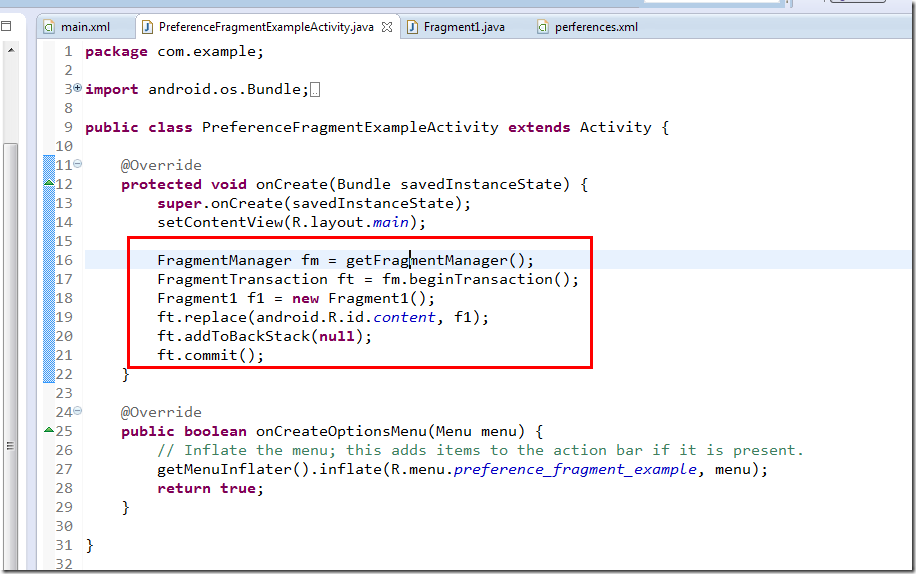916x574 pixels.
Task: Click the Java icon on Fragment1.java tab
Action: (x=412, y=27)
